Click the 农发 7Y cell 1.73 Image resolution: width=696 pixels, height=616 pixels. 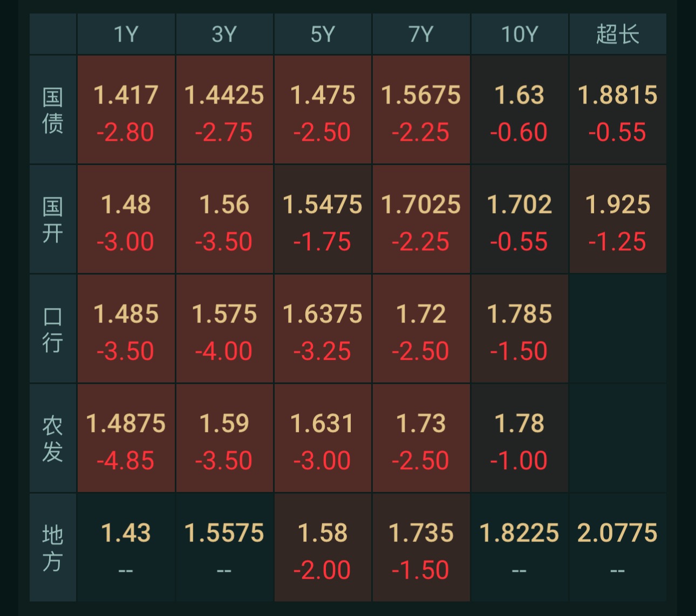click(x=421, y=438)
